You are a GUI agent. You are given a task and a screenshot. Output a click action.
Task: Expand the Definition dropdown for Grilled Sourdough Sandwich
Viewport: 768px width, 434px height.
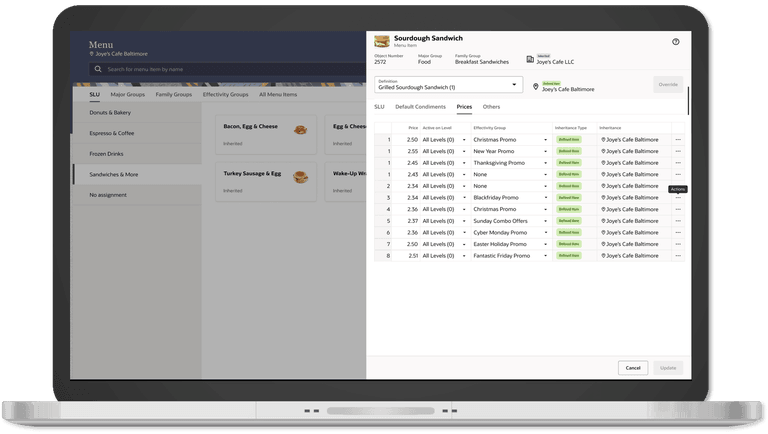[514, 86]
